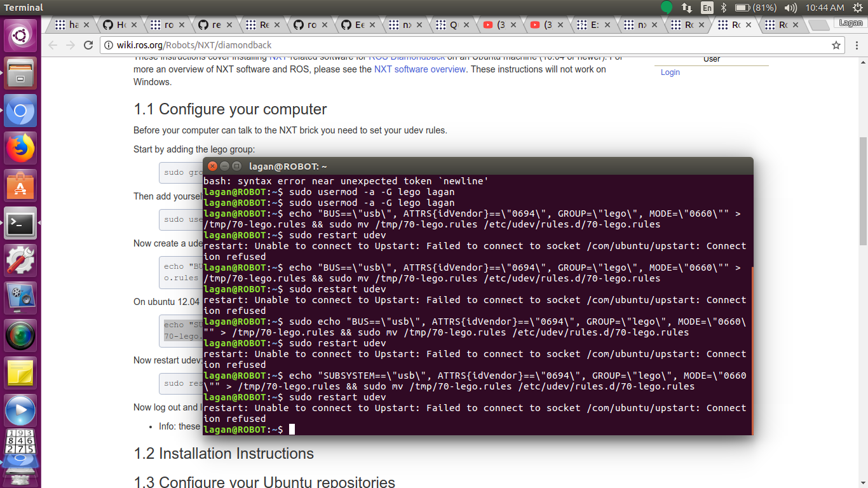Click the '1.1 Configure your computer' heading
Viewport: 868px width, 488px height.
[x=230, y=109]
